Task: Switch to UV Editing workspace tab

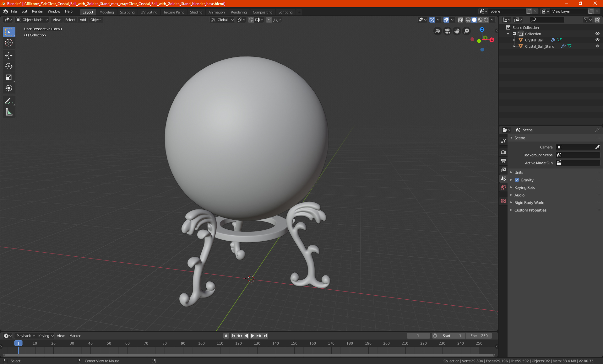Action: (x=149, y=12)
